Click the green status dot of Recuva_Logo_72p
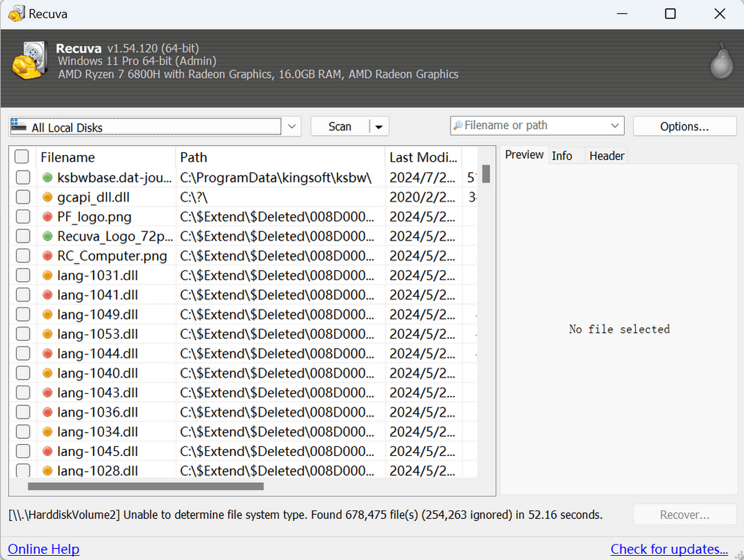 tap(47, 236)
